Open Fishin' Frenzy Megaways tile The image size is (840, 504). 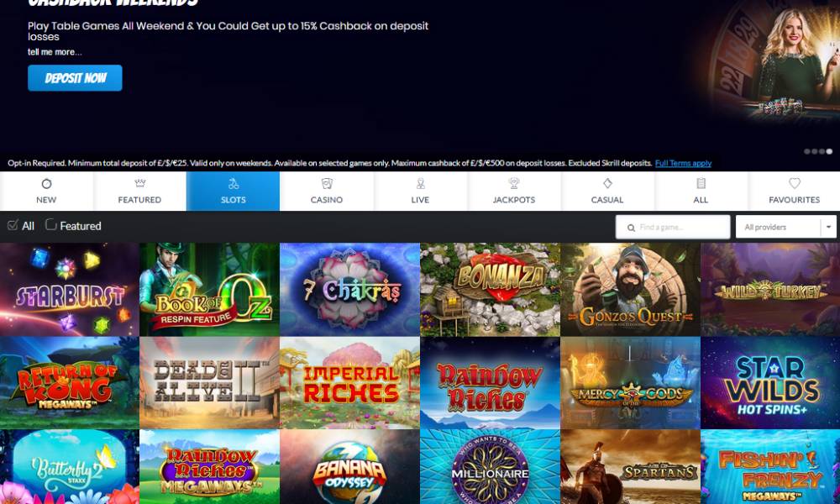point(770,466)
